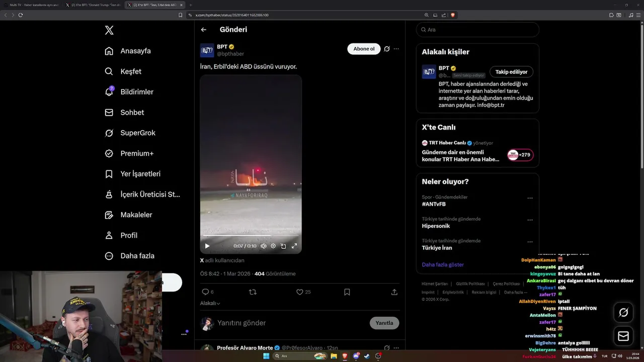Click Windows Start button
Viewport: 644px width, 362px height.
coord(266,356)
